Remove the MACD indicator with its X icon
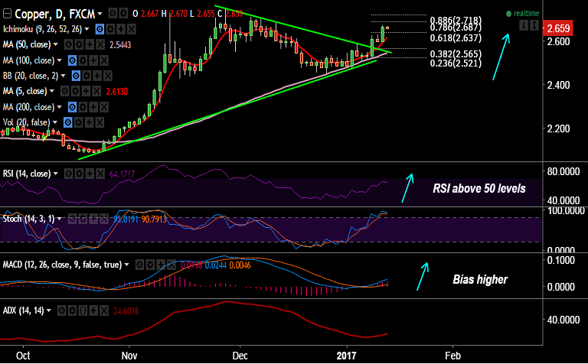Screen dimensions: 588x364 pyautogui.click(x=171, y=265)
